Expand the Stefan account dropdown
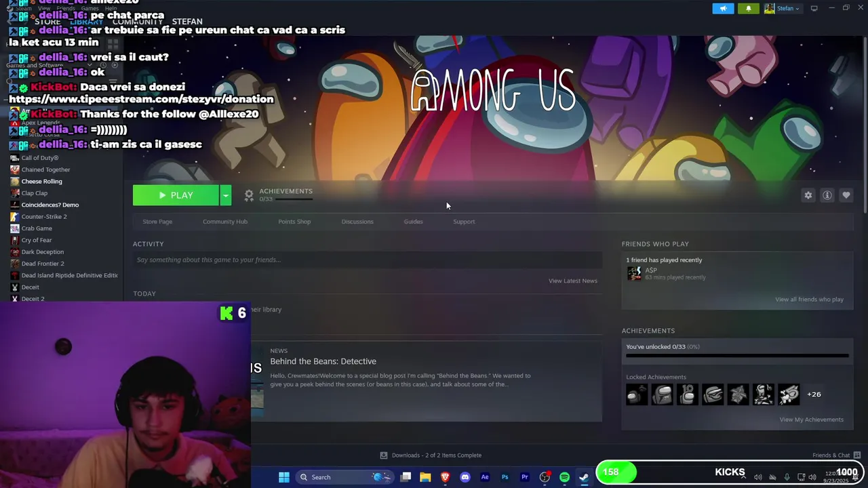 (782, 8)
